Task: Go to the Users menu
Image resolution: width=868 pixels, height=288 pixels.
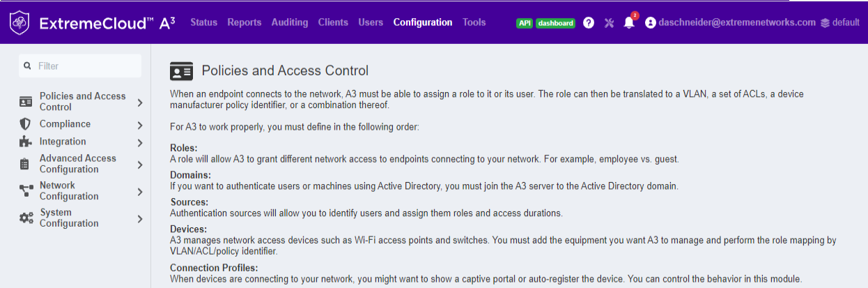Action: point(371,22)
